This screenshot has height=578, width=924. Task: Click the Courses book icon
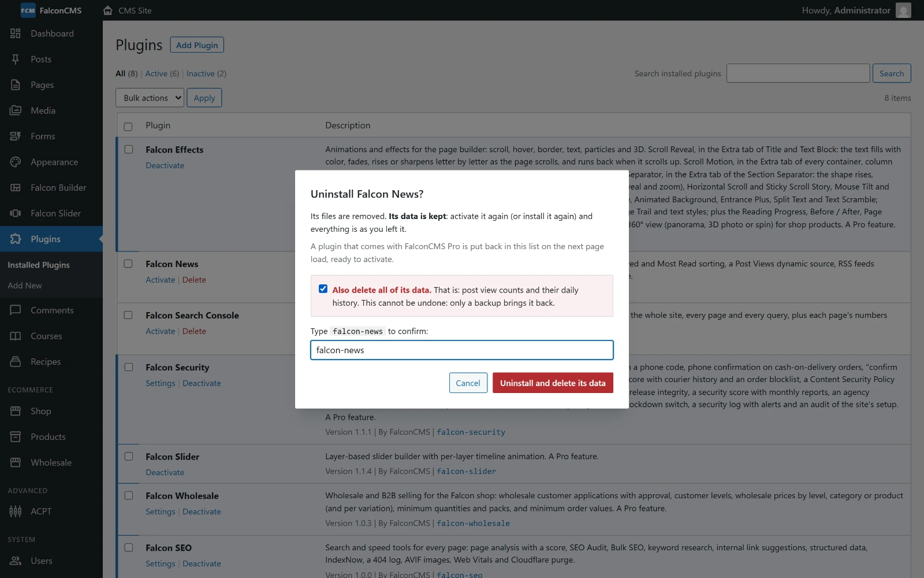pos(16,336)
